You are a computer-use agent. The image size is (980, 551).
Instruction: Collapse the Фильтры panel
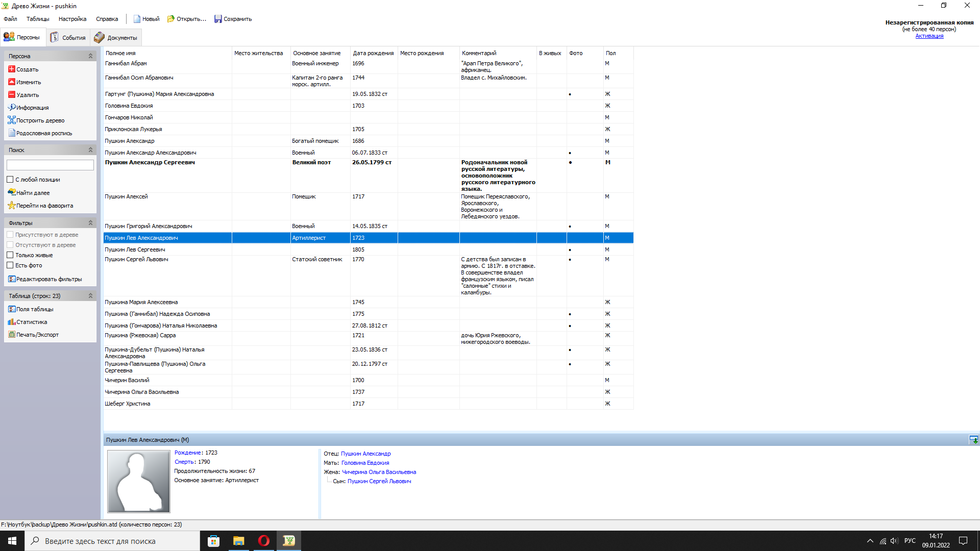click(90, 222)
